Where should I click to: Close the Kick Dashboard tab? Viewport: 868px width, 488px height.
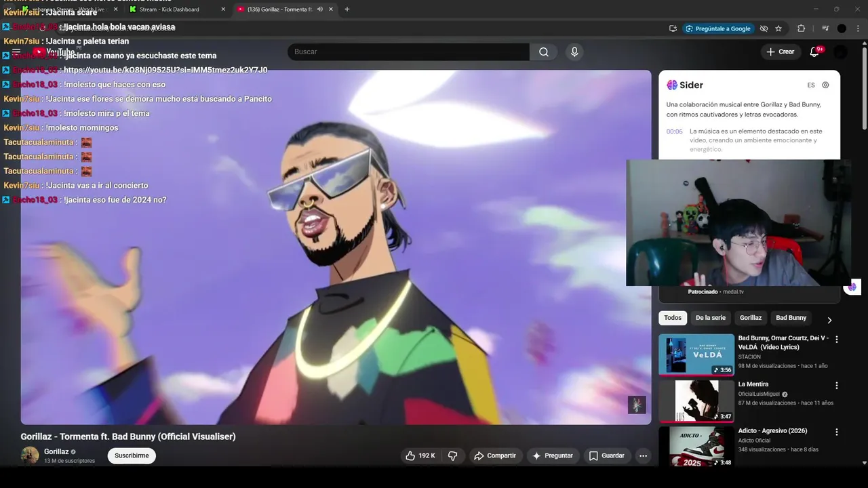223,9
